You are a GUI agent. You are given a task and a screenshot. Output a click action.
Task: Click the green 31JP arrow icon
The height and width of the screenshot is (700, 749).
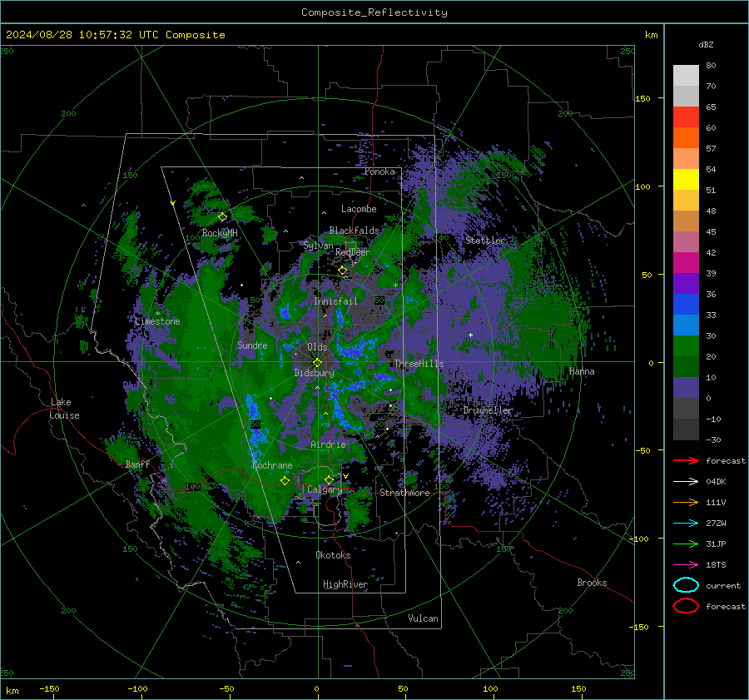pos(686,544)
